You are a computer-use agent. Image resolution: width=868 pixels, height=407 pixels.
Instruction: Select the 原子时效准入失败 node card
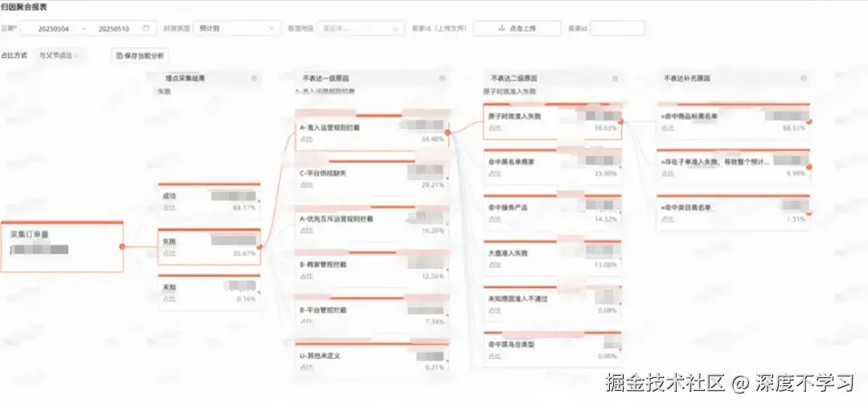click(x=552, y=121)
